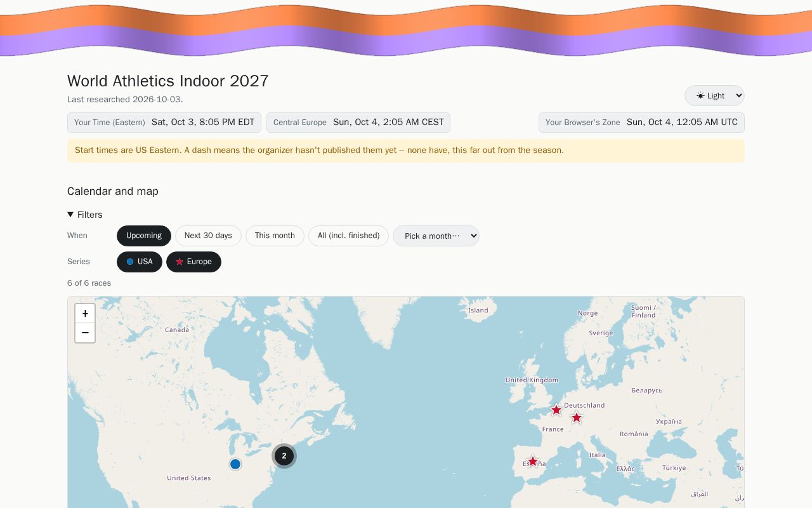Zoom in on the map

85,314
